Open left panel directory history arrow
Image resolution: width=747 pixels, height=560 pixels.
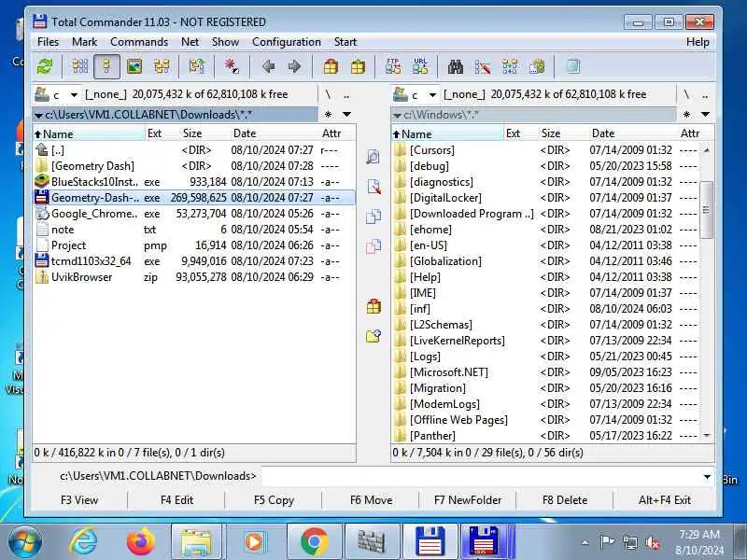tap(346, 114)
